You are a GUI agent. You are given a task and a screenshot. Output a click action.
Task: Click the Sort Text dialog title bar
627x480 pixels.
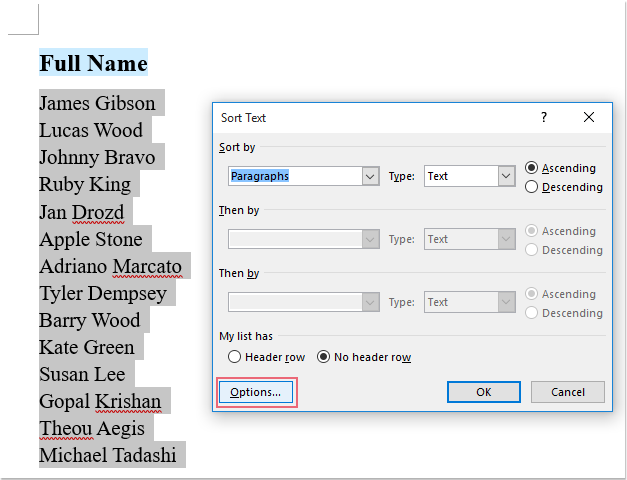370,117
